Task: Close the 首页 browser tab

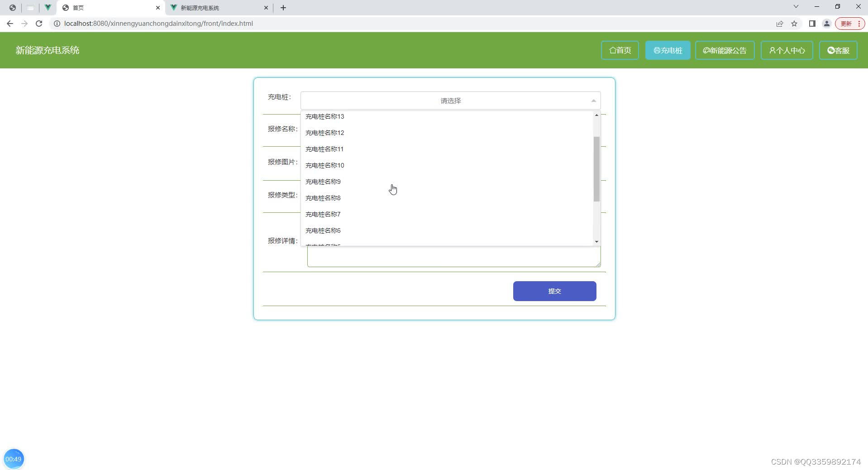Action: 158,8
